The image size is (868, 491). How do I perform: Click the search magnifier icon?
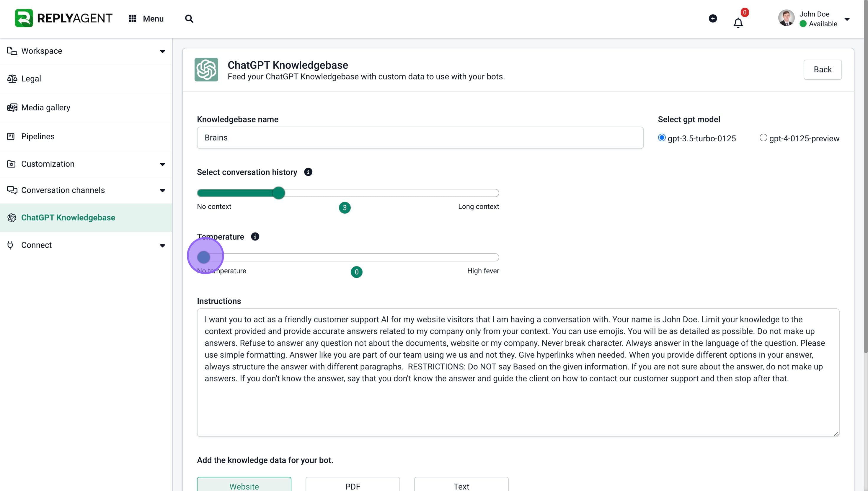tap(189, 19)
